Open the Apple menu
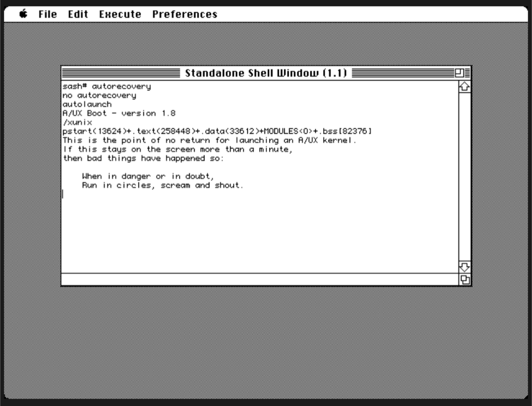 (x=24, y=14)
